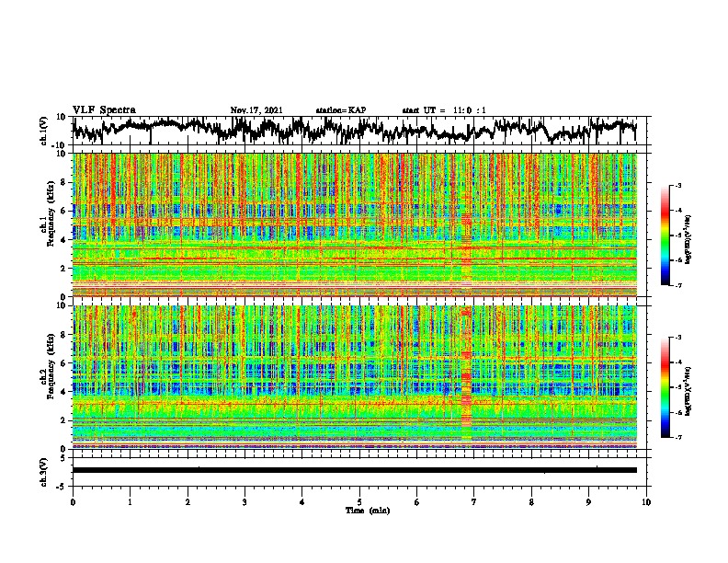Viewport: 728px width, 563px height.
Task: Click the "8" kHz tick on ch.1 frequency axis
Action: [x=64, y=182]
